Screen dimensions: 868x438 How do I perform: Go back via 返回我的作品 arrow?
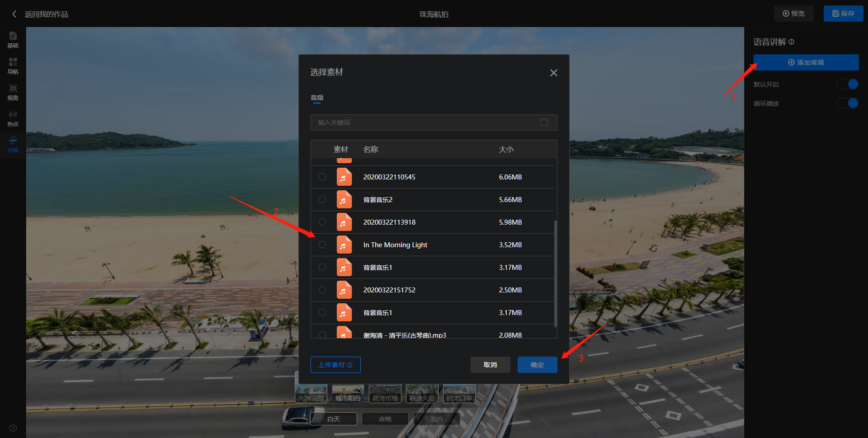point(14,14)
